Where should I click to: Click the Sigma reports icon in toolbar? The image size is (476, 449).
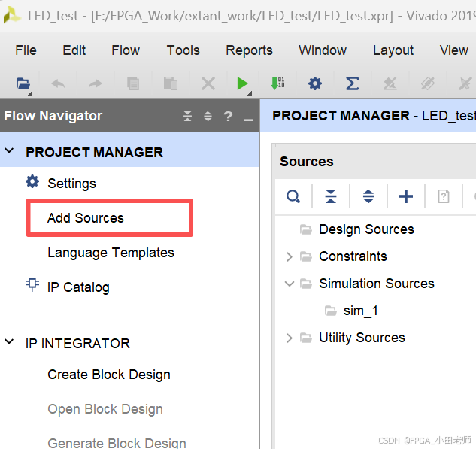tap(353, 83)
